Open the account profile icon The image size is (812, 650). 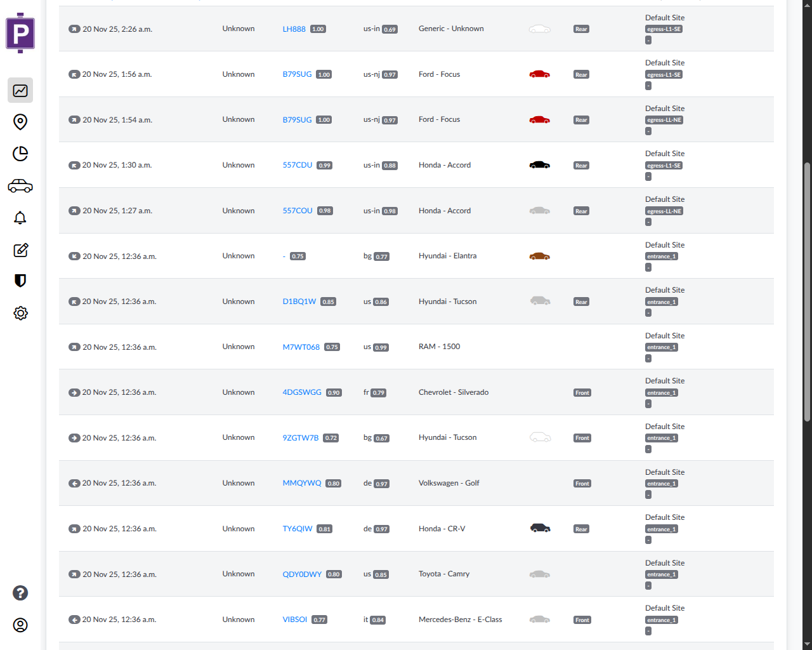point(20,625)
